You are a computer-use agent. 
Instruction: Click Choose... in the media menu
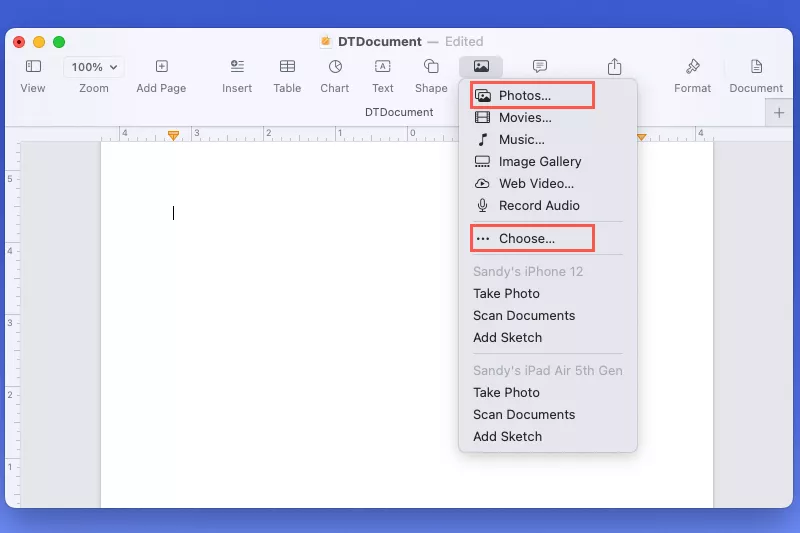pyautogui.click(x=548, y=238)
